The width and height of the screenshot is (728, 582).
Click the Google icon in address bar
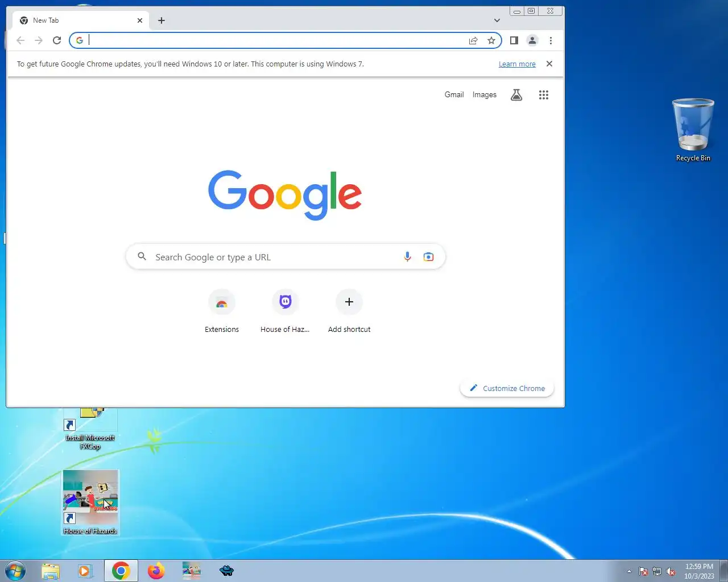click(x=80, y=40)
